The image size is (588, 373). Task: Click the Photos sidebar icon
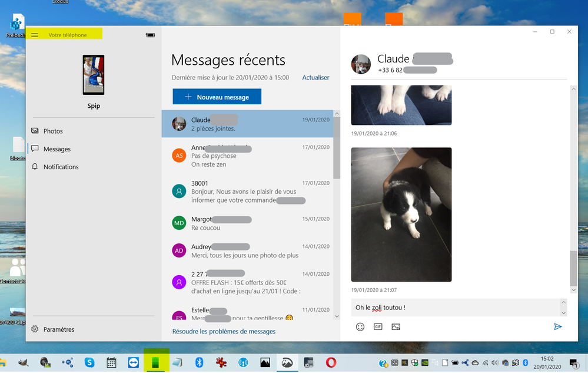(x=35, y=131)
